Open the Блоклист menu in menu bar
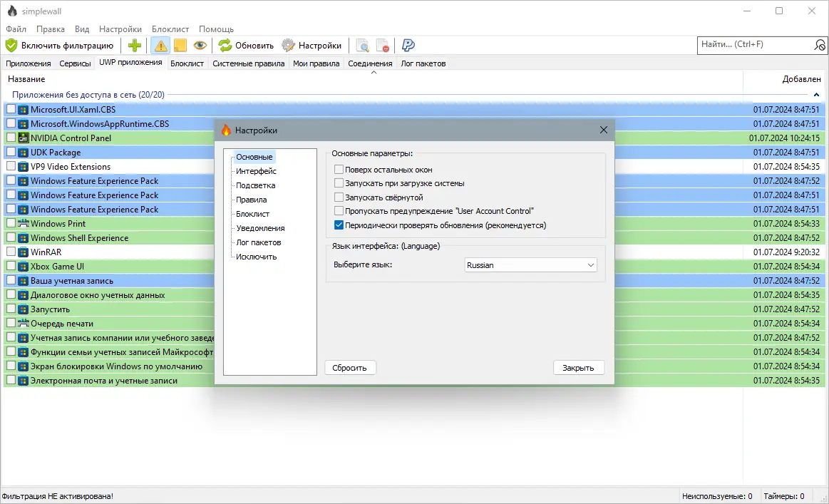 tap(170, 29)
